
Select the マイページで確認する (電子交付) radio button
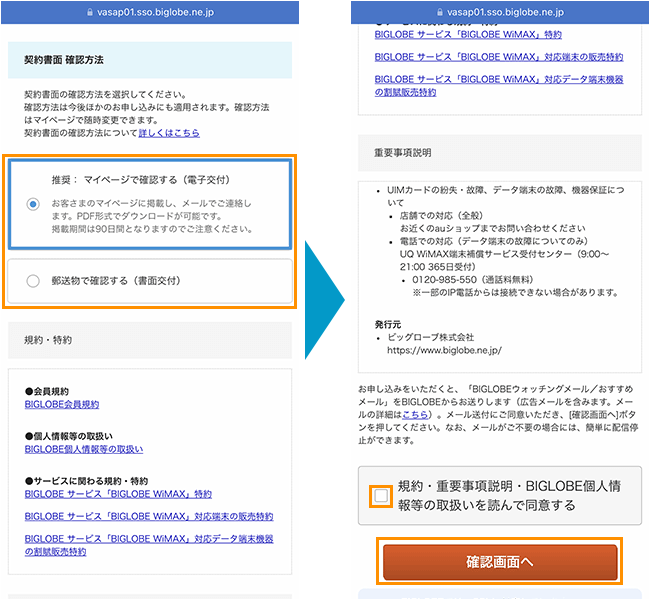pos(33,204)
